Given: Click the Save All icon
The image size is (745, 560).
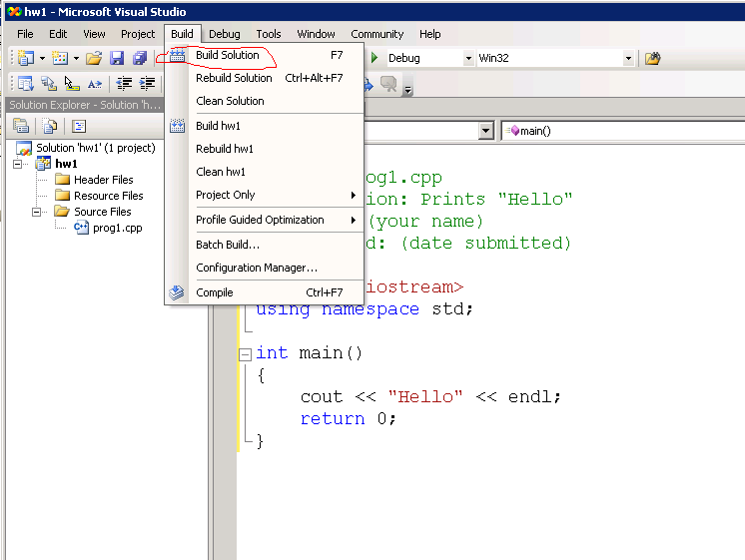Looking at the screenshot, I should click(x=140, y=58).
